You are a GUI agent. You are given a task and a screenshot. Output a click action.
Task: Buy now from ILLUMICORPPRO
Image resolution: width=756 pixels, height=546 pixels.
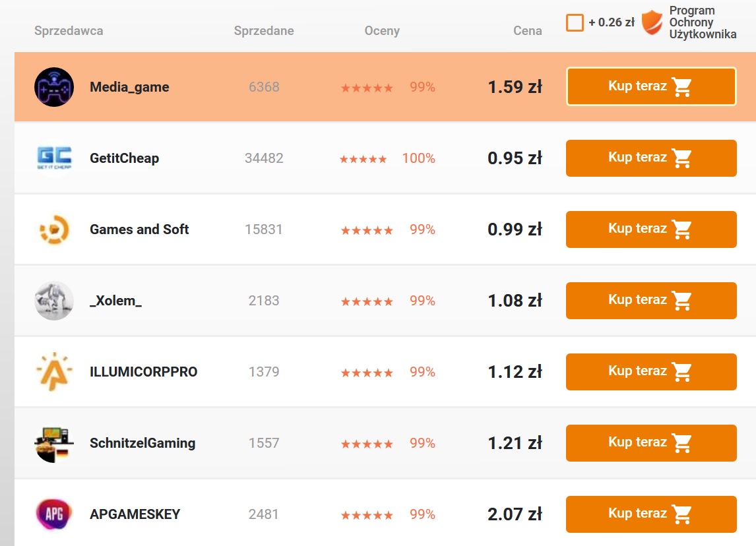click(651, 371)
